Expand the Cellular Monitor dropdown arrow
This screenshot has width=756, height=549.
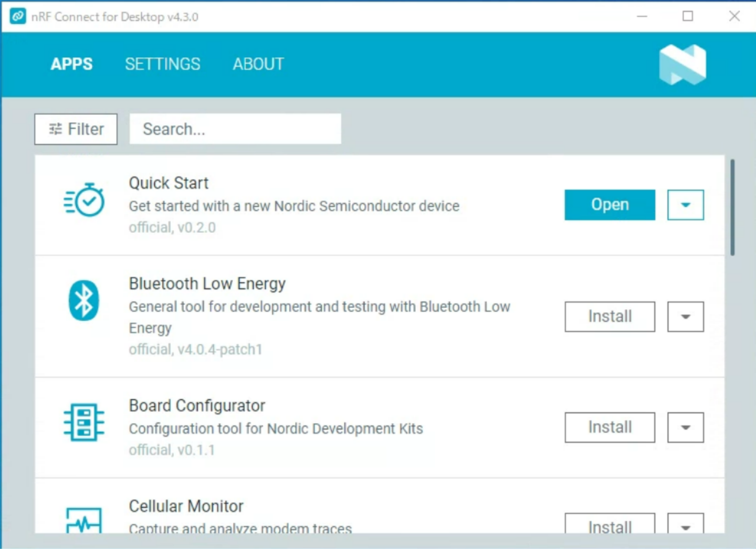685,525
